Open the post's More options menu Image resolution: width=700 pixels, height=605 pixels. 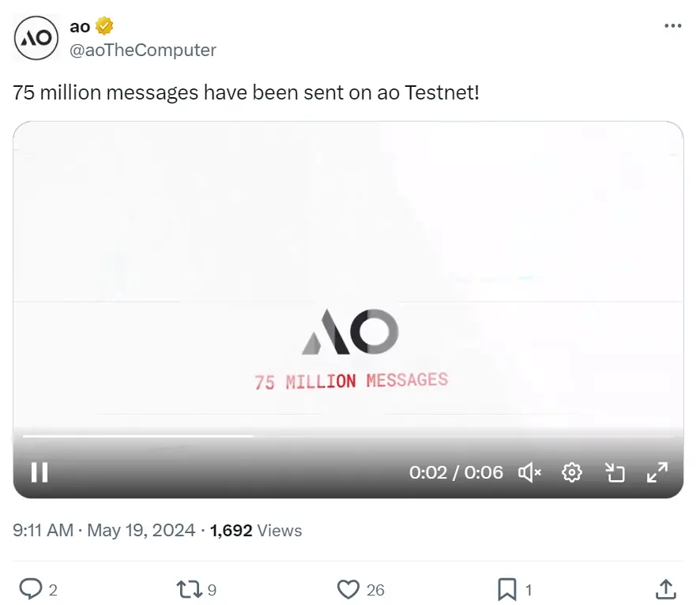point(672,26)
